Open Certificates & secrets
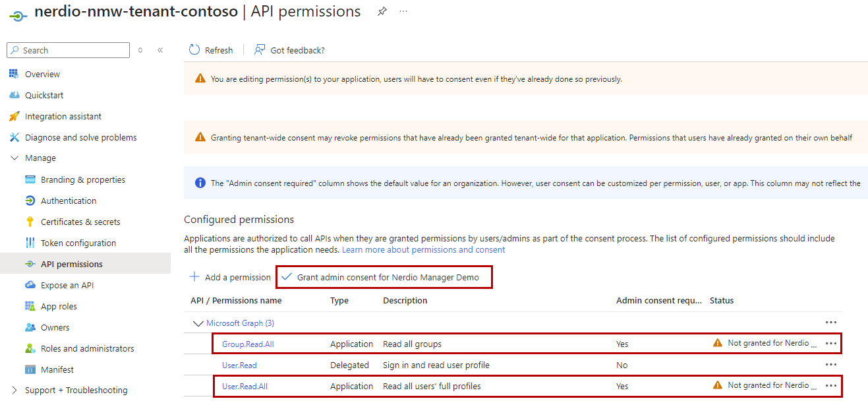The width and height of the screenshot is (868, 407). tap(80, 222)
